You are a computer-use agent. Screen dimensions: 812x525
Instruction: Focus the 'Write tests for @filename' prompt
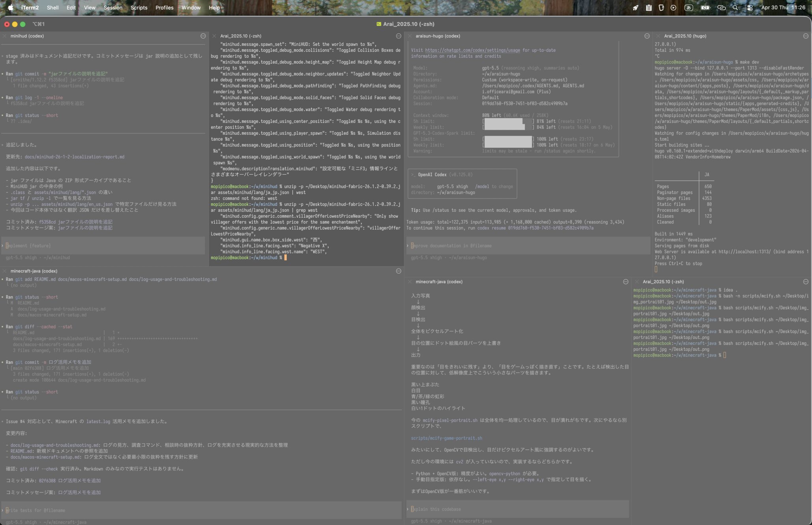click(201, 510)
